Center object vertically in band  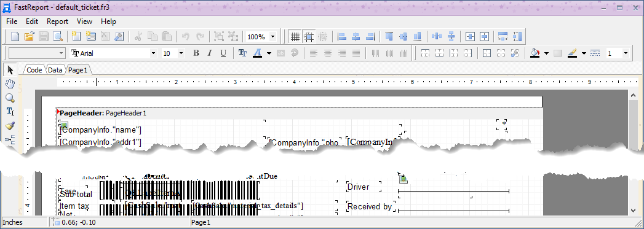coord(484,36)
